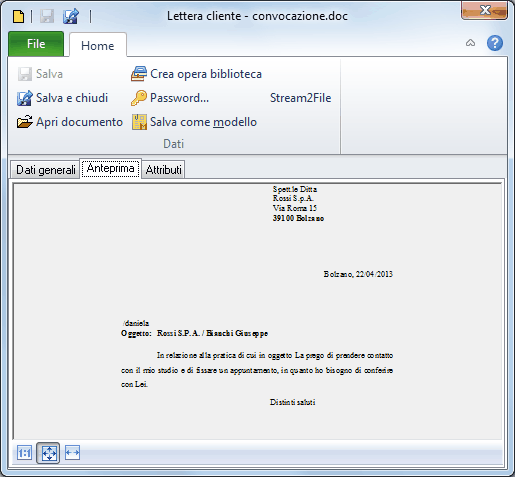Viewport: 515px width, 477px height.
Task: Select the Anteprima tab
Action: (x=110, y=168)
